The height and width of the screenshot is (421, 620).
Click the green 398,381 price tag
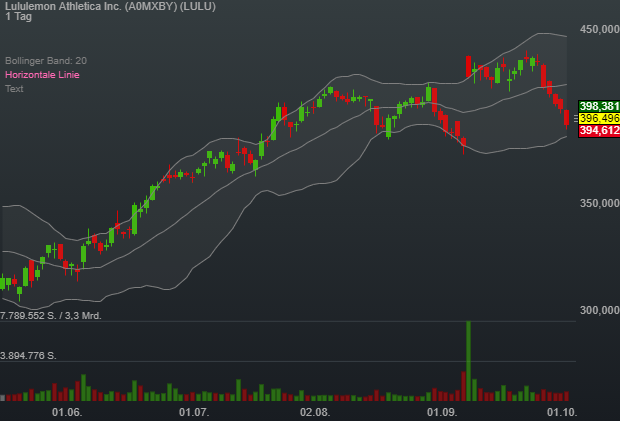pyautogui.click(x=599, y=106)
